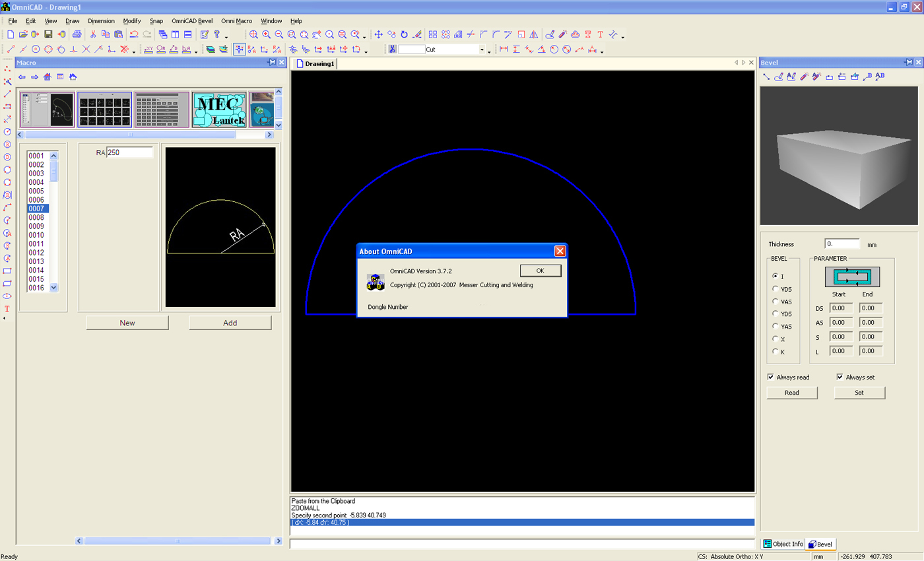Click the Home icon in the Macro panel

46,77
